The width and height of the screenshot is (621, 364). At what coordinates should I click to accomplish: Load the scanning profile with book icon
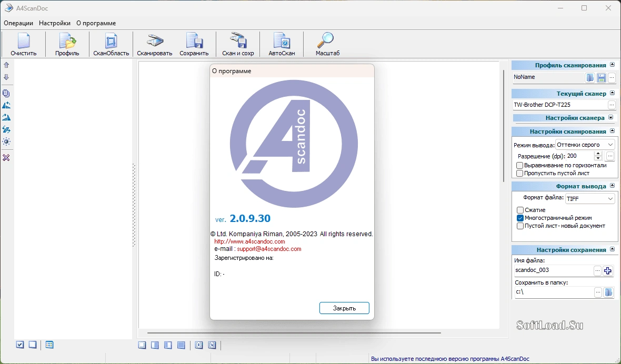pyautogui.click(x=590, y=77)
